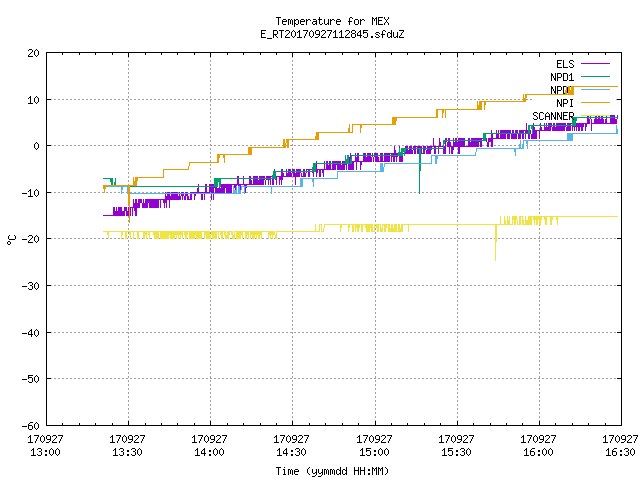
Task: Click the SCANNER legend label
Action: click(x=553, y=116)
